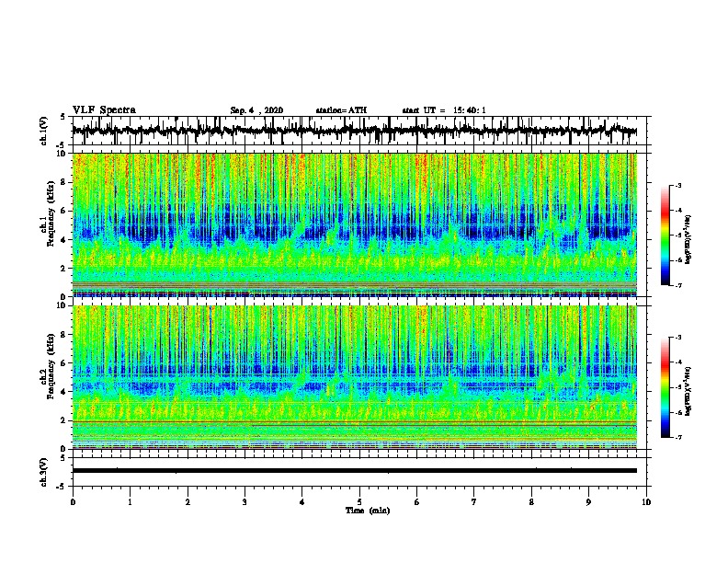728x563 pixels.
Task: Click time axis tick label '8'
Action: tap(531, 502)
